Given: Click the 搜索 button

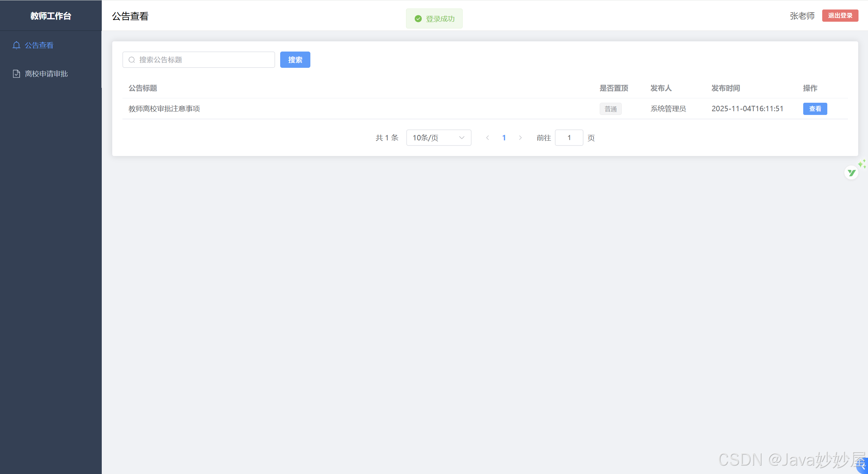Looking at the screenshot, I should click(295, 60).
